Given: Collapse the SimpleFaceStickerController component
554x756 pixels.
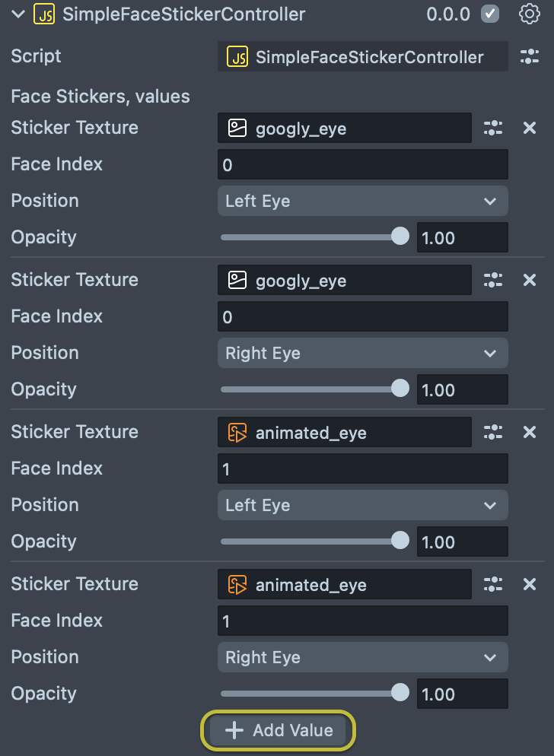Looking at the screenshot, I should click(x=18, y=14).
